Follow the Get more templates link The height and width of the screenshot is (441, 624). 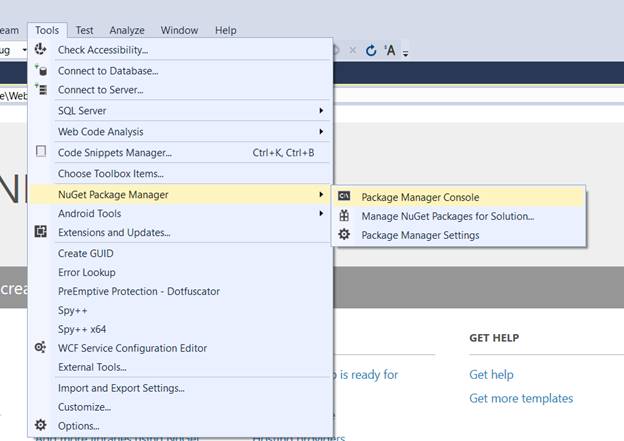(521, 398)
